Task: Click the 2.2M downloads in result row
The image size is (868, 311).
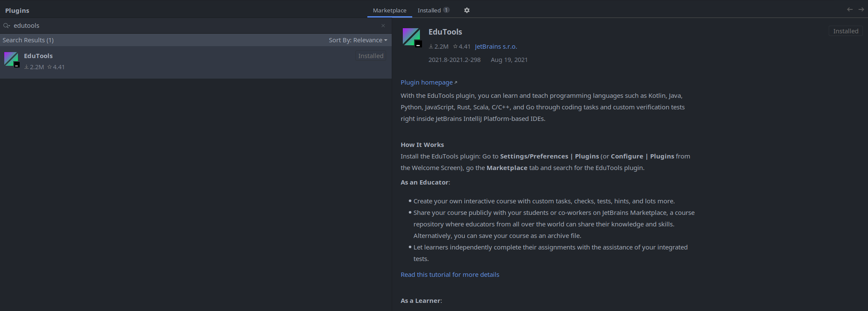Action: coord(34,67)
